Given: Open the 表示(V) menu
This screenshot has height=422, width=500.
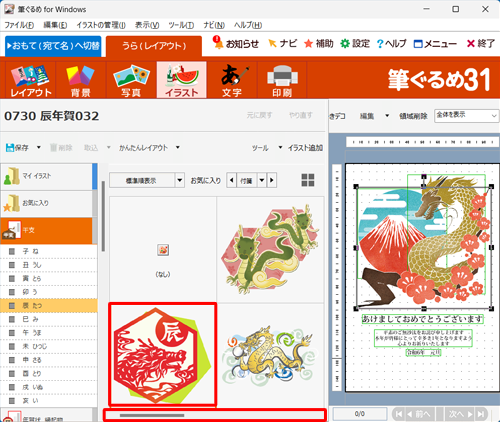Looking at the screenshot, I should tap(147, 25).
